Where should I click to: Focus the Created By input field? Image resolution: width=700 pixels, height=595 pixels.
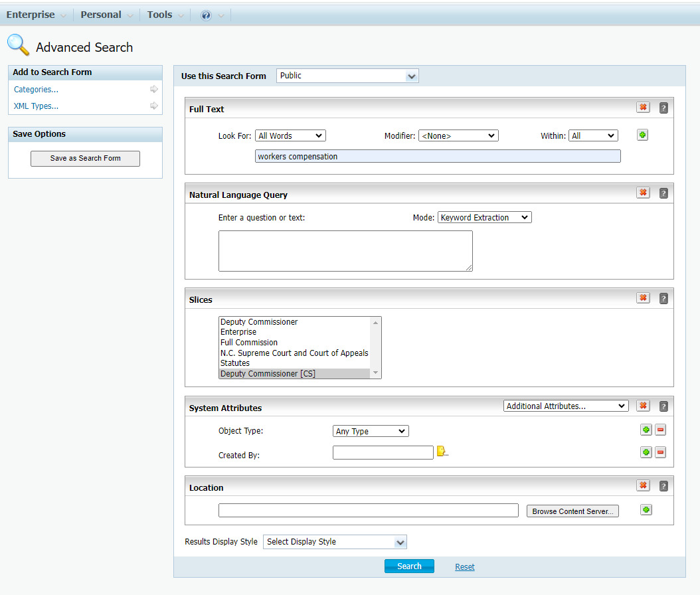(x=383, y=452)
